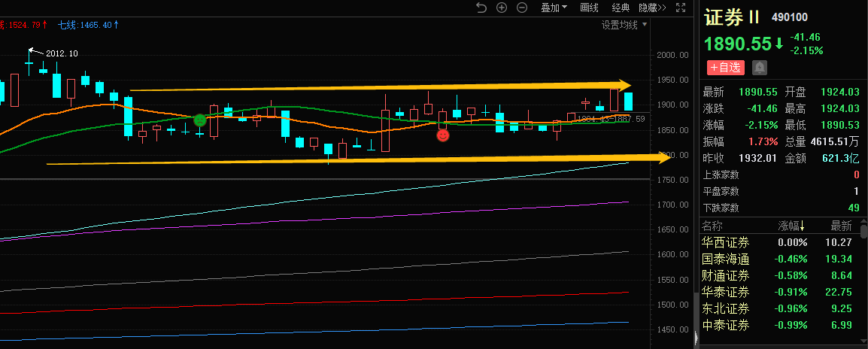Zoom out chart with minus icon
Screen dimensions: 868x349
[x=522, y=8]
